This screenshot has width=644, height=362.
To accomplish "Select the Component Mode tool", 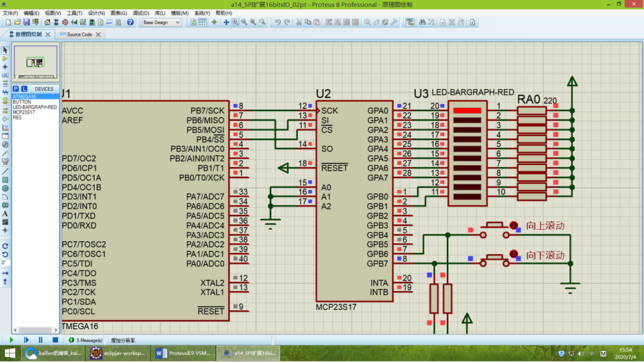I will pos(5,59).
